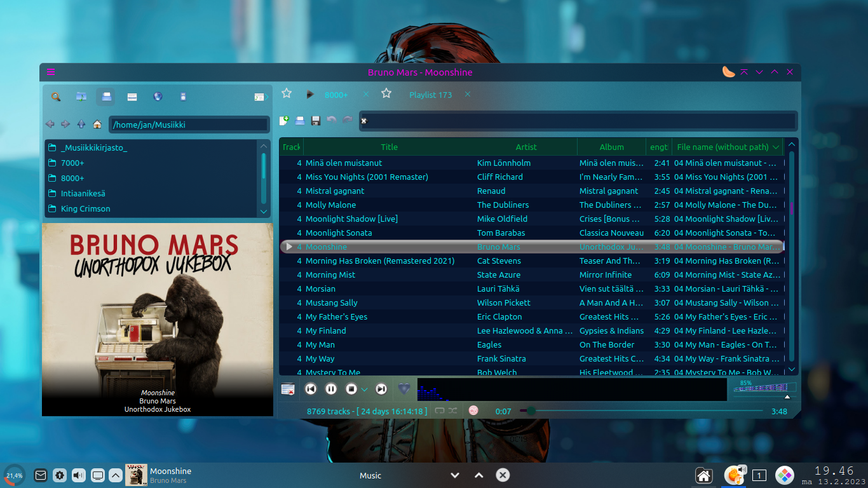Viewport: 868px width, 488px height.
Task: Open the Library tab icon in sidebar
Action: (81, 97)
